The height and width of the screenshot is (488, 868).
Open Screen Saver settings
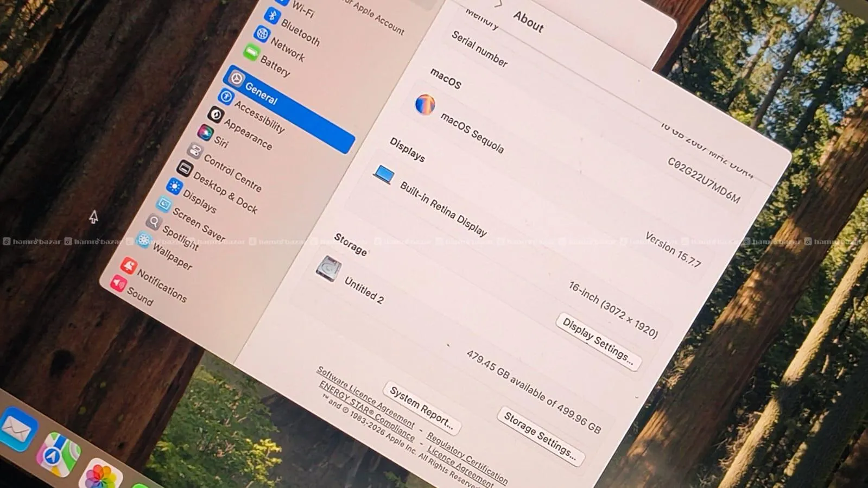pyautogui.click(x=199, y=224)
